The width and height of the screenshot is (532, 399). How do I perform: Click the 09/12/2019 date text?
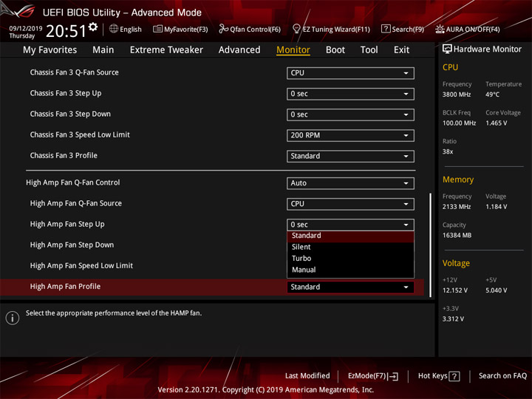pos(26,29)
